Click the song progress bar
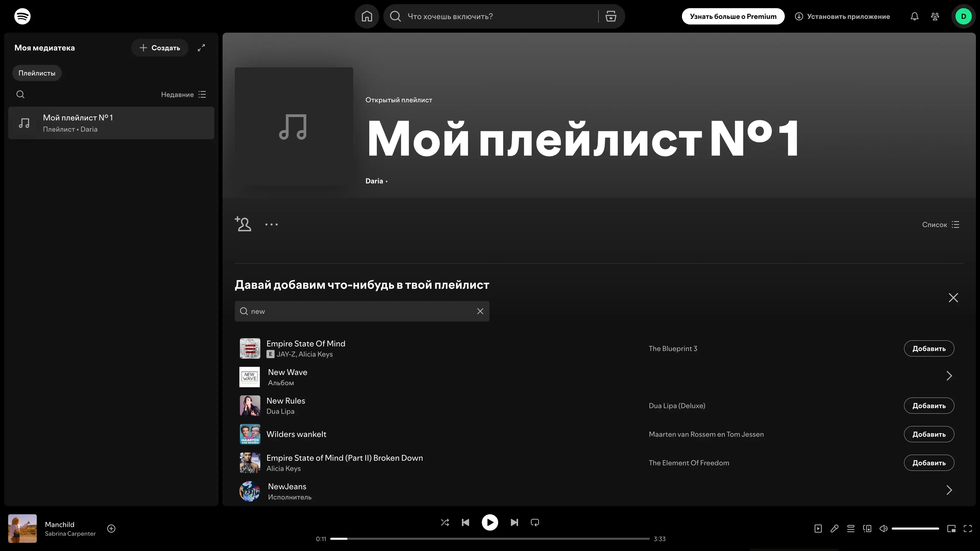 [x=490, y=539]
